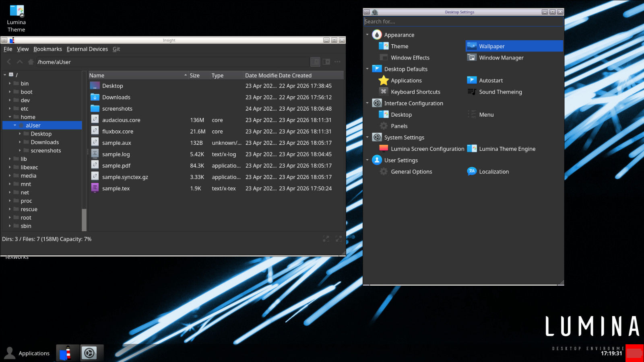The width and height of the screenshot is (644, 362).
Task: Go back in Insight file manager
Action: click(x=9, y=62)
